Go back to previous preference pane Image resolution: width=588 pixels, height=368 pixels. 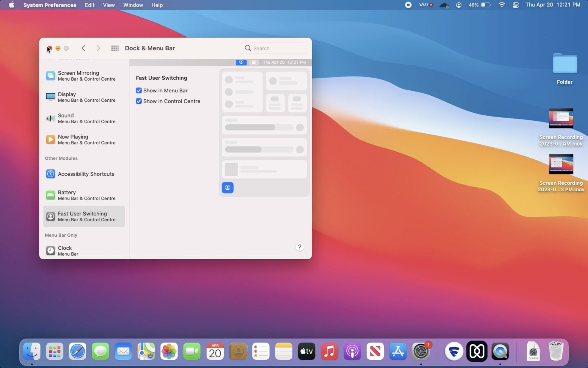[83, 48]
